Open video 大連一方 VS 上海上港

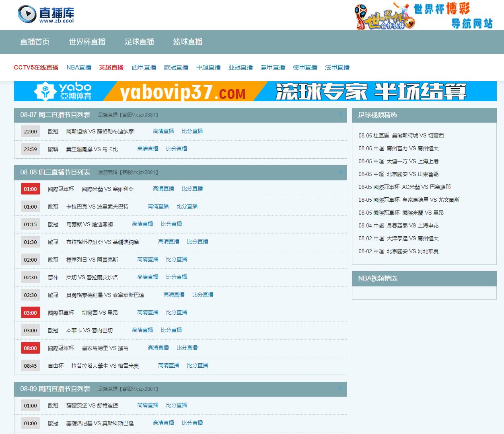pos(398,162)
